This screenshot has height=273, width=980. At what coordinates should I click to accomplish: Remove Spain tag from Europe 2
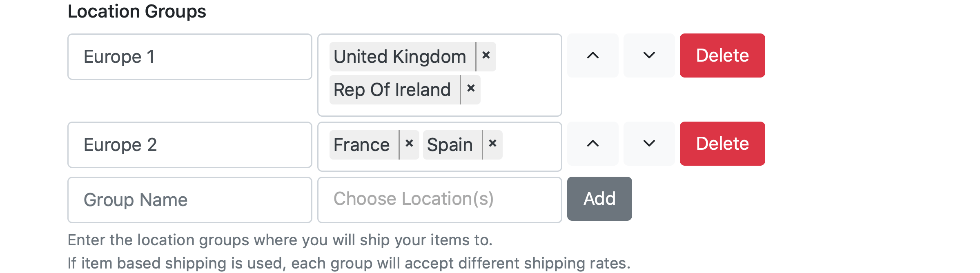[492, 144]
